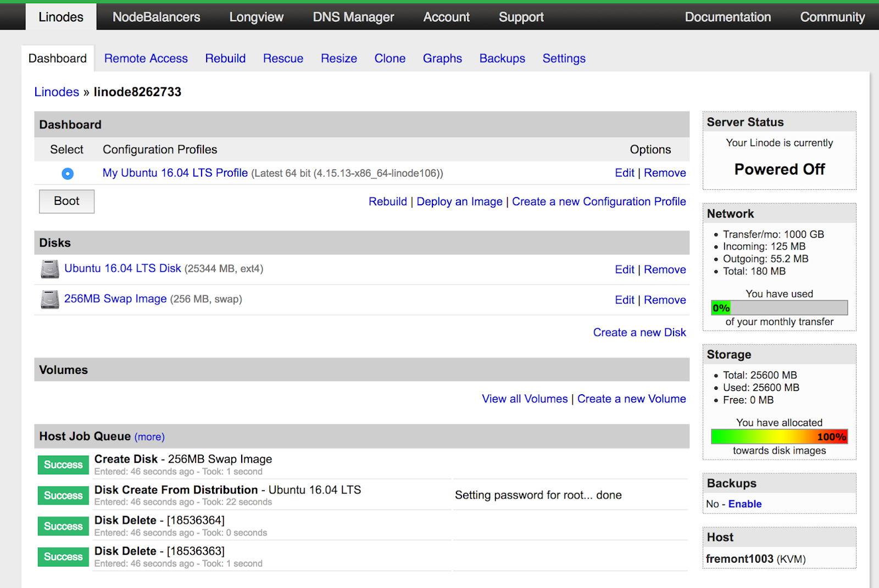Click the monthly transfer usage bar
The height and width of the screenshot is (588, 879).
(x=780, y=308)
